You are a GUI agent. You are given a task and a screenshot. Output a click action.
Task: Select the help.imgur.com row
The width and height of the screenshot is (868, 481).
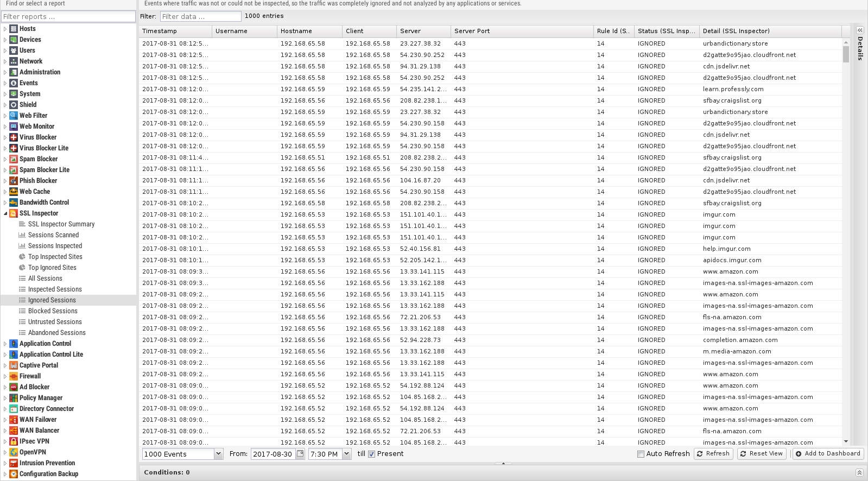pos(491,249)
